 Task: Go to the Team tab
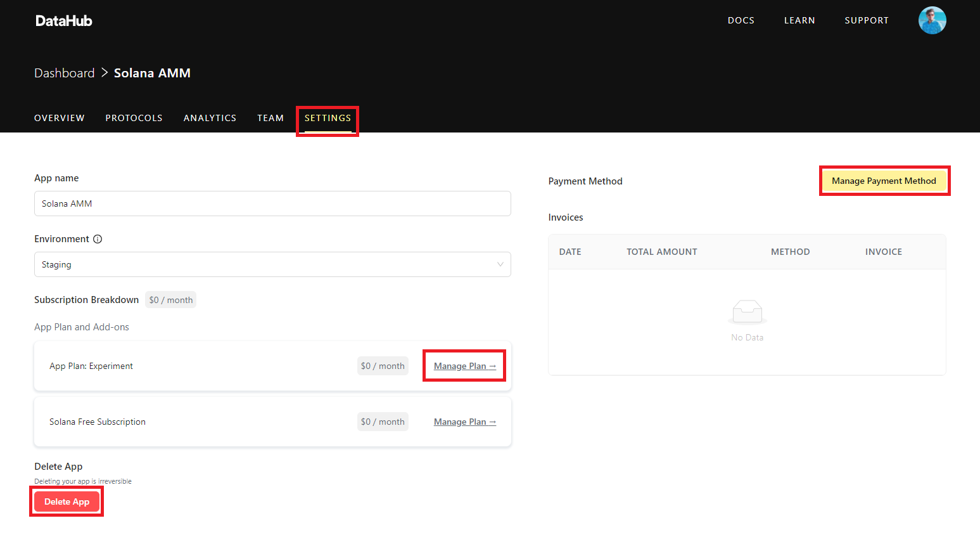coord(270,118)
